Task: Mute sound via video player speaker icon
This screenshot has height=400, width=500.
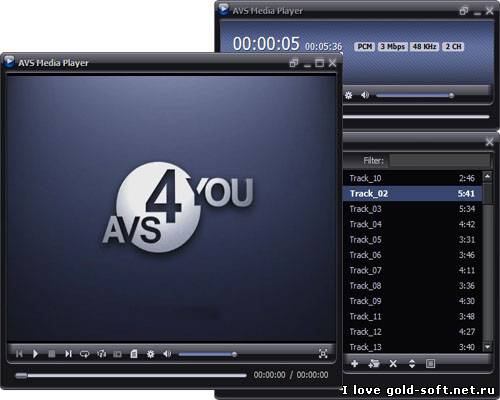Action: pos(167,354)
